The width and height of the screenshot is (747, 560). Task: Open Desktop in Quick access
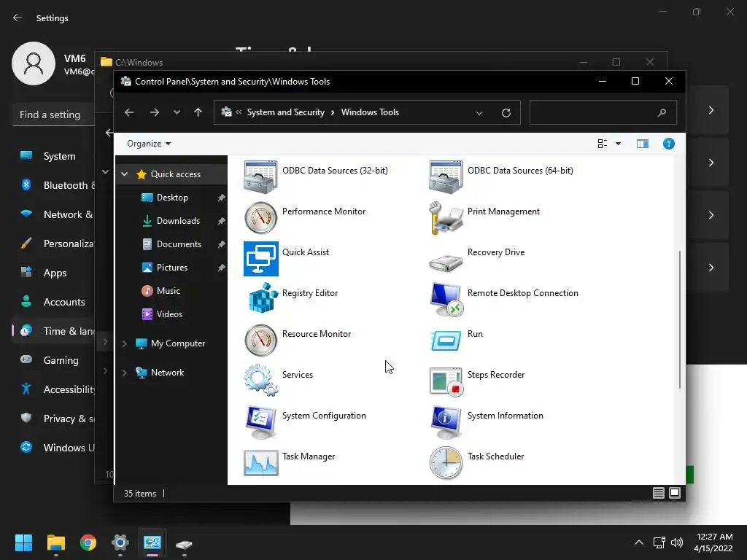click(x=172, y=198)
